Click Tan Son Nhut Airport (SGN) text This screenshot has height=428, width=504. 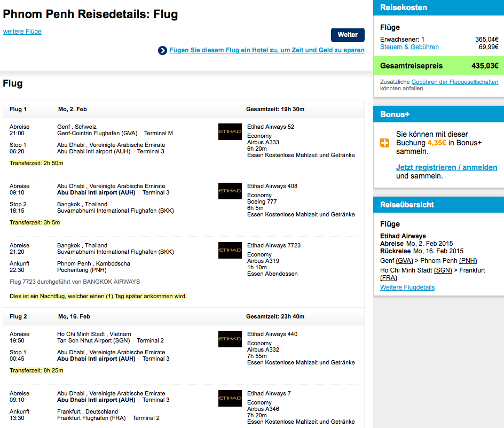pos(93,340)
